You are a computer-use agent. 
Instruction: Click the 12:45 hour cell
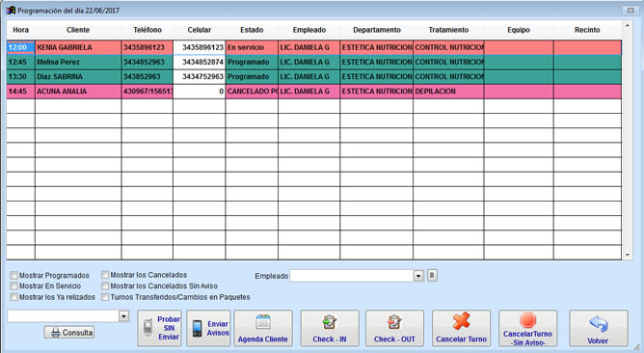coord(20,62)
